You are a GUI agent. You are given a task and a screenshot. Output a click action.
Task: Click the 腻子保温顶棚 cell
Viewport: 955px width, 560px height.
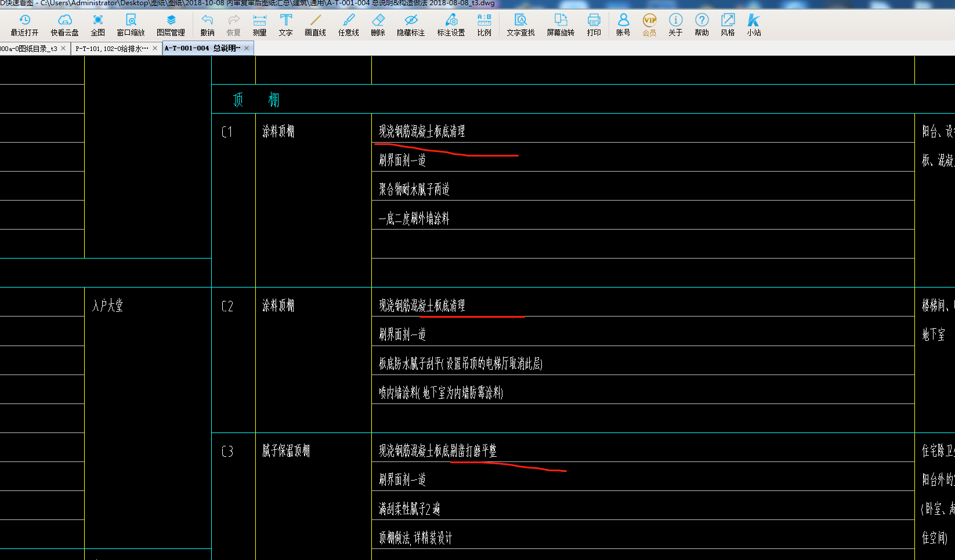coord(286,450)
